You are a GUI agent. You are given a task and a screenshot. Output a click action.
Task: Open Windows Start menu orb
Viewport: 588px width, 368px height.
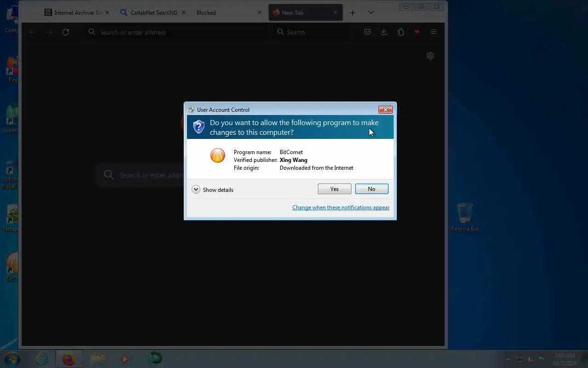coord(12,359)
